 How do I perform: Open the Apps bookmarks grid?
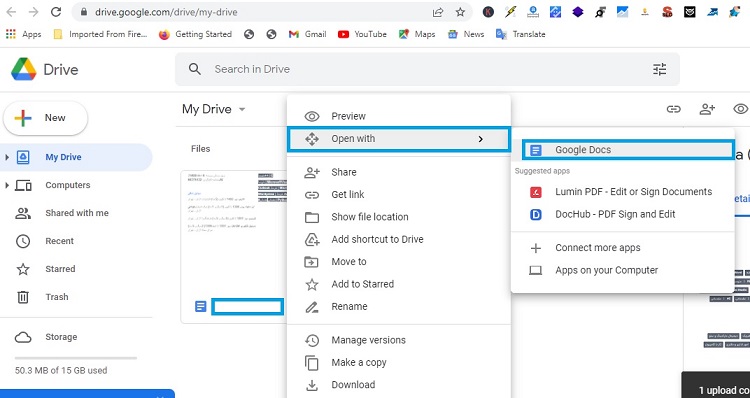[23, 34]
